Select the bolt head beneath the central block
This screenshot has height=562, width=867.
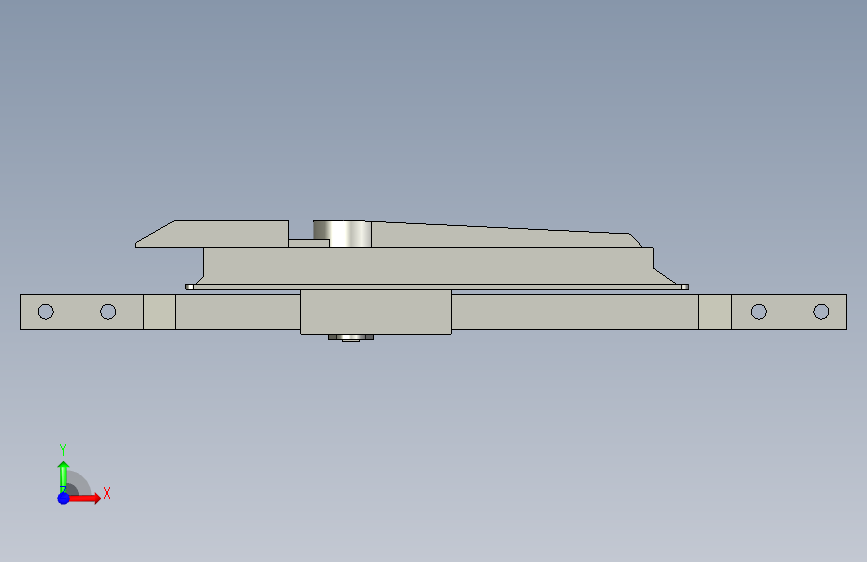point(351,337)
